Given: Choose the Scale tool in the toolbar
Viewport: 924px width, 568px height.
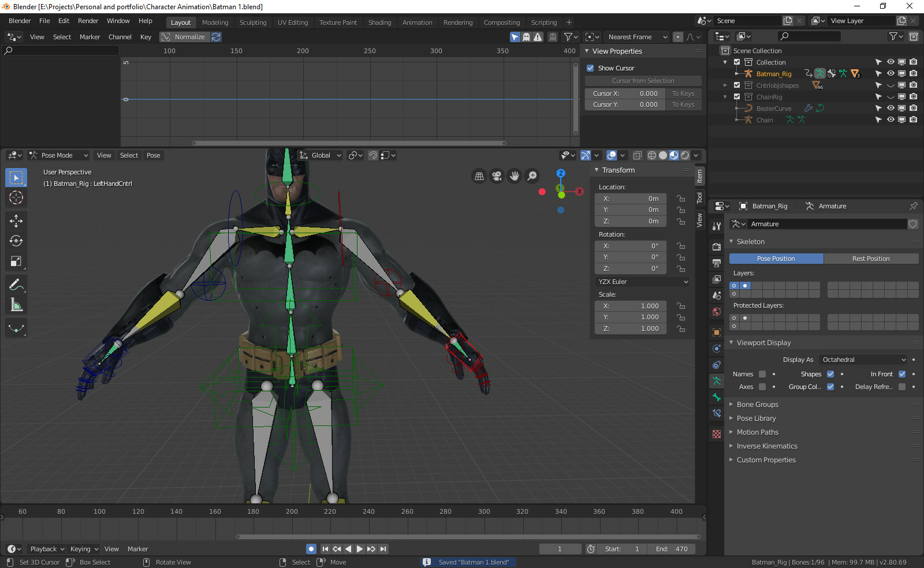Looking at the screenshot, I should 16,261.
